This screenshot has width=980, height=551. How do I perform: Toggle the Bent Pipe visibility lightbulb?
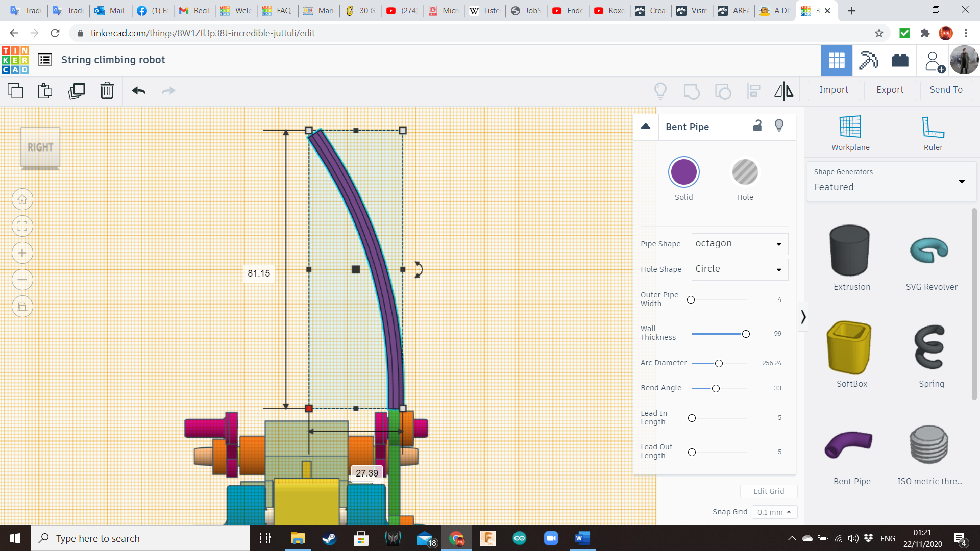tap(779, 126)
